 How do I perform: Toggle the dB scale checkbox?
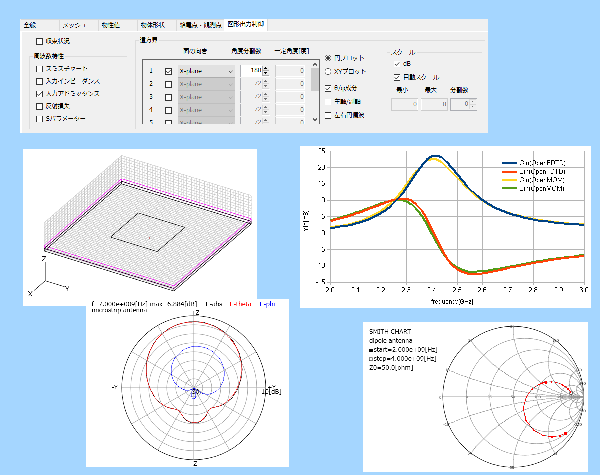397,64
